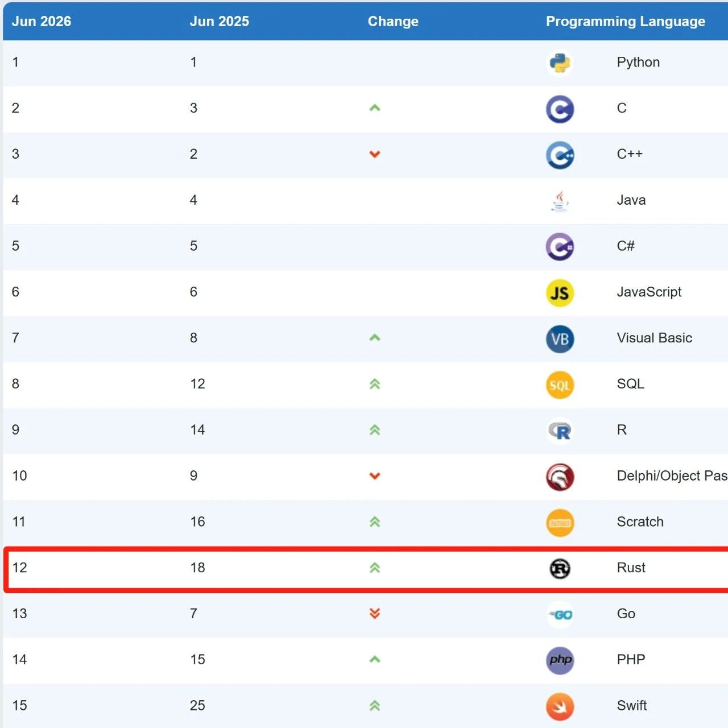
Task: Click the Change column header
Action: pyautogui.click(x=393, y=22)
